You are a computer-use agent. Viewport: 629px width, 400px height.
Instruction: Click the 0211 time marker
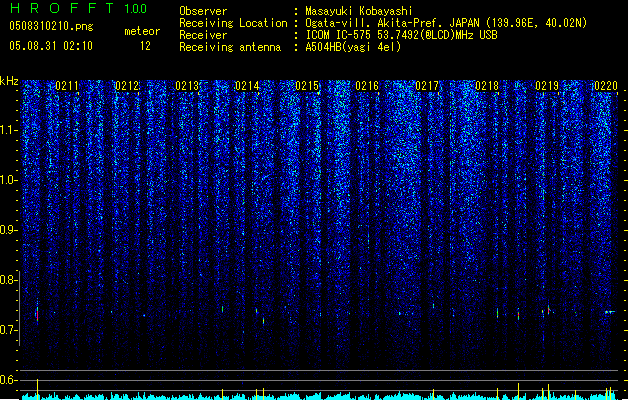coord(67,86)
